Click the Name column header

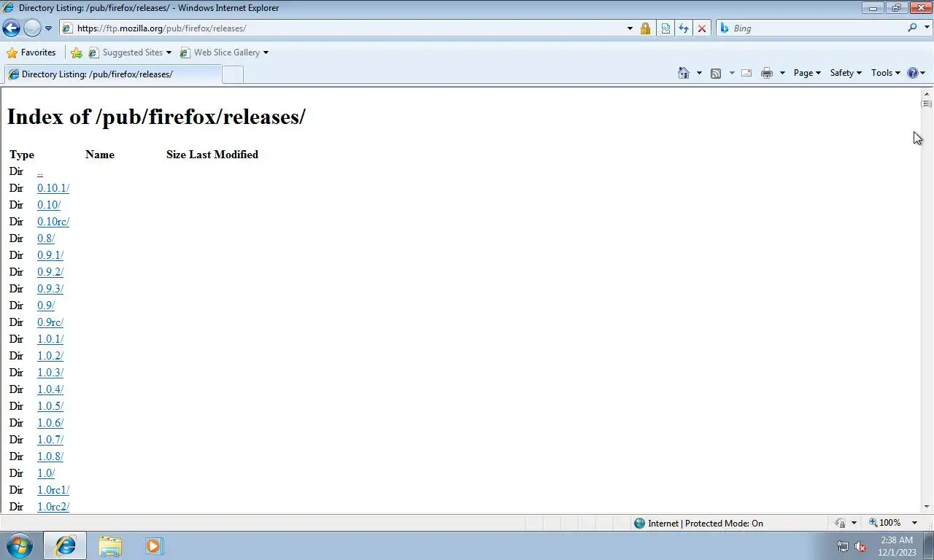tap(100, 155)
